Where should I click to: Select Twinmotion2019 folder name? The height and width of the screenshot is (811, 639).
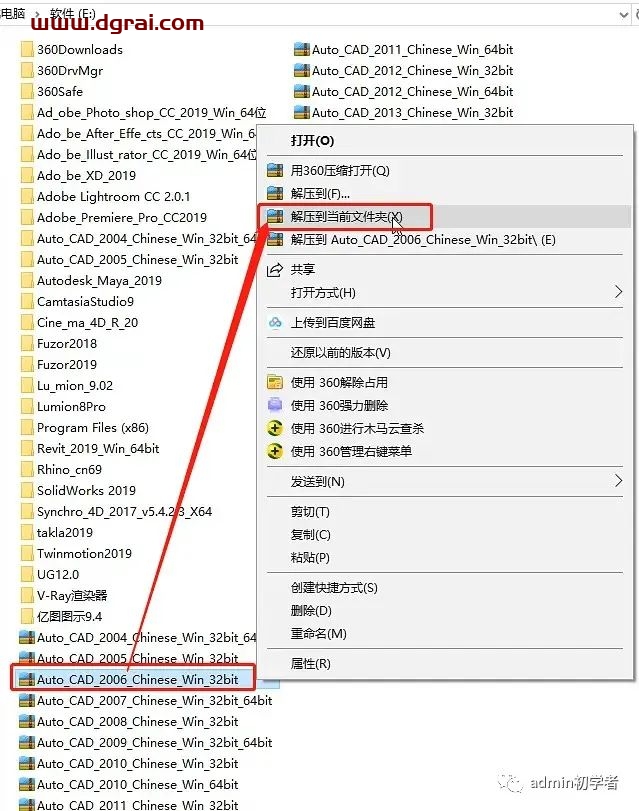point(84,553)
